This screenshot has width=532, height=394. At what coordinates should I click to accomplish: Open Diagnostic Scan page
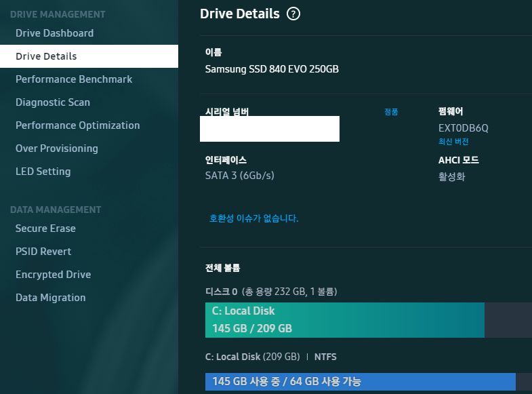coord(53,102)
